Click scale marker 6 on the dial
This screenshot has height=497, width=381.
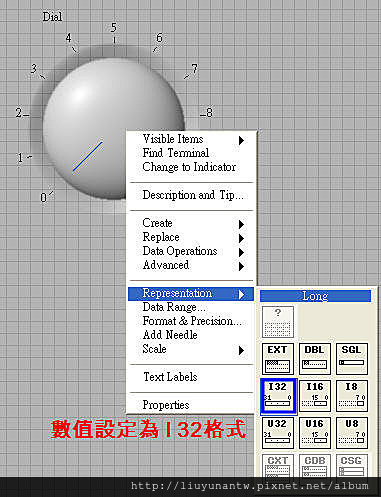pos(160,38)
